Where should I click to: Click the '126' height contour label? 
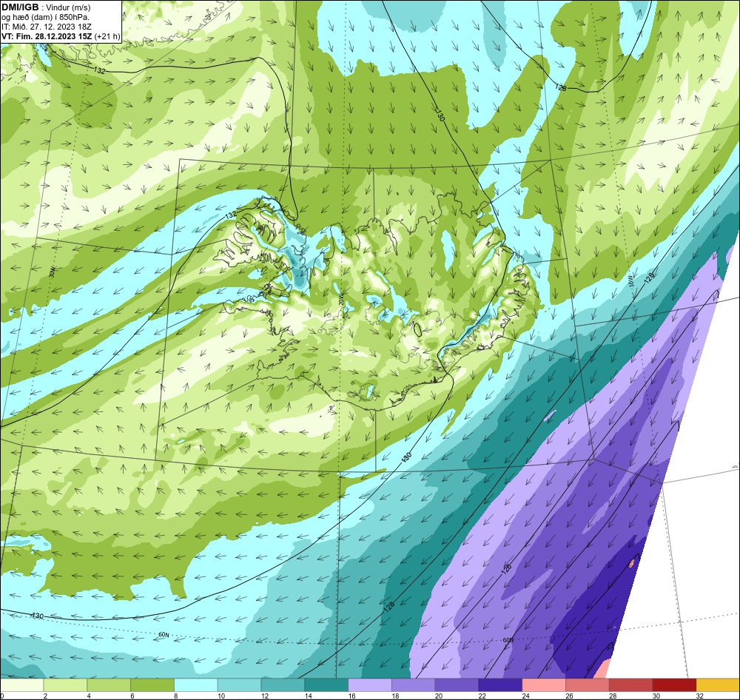pyautogui.click(x=506, y=569)
